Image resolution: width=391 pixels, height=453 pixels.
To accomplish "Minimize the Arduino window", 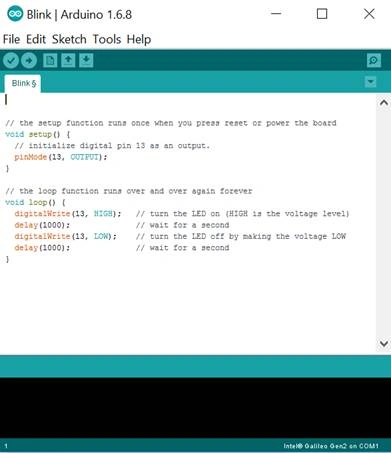I will click(x=276, y=14).
